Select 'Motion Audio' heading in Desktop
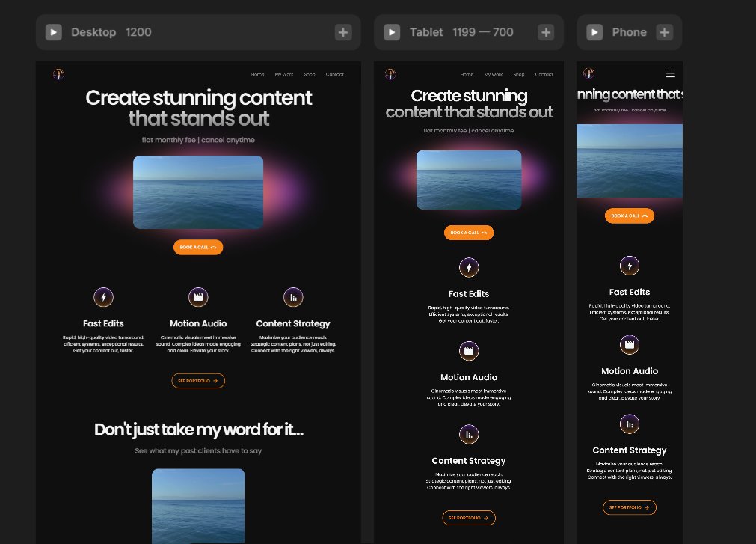 coord(198,323)
